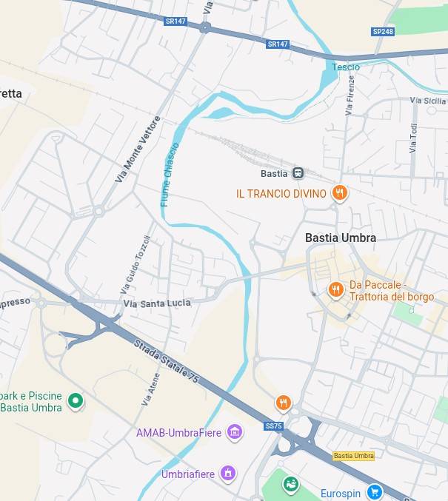This screenshot has height=501, width=448.
Task: Select Da Paccale restaurant marker icon
Action: (335, 290)
